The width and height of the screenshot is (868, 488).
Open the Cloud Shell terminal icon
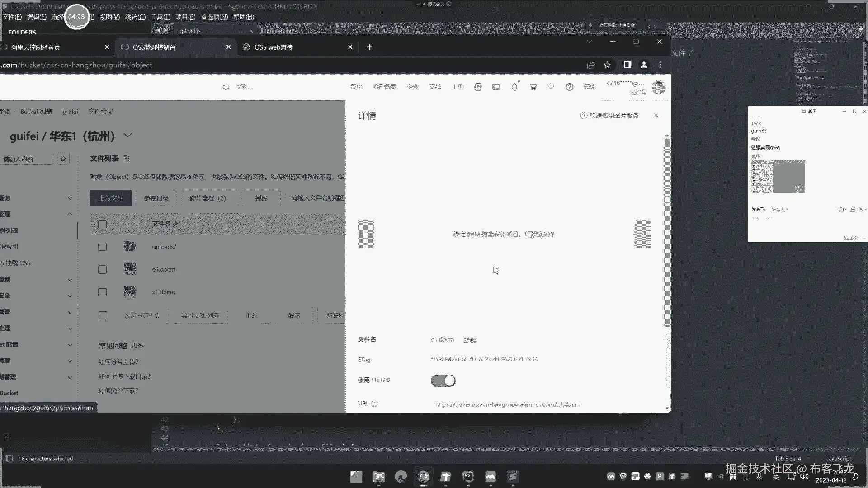click(496, 87)
